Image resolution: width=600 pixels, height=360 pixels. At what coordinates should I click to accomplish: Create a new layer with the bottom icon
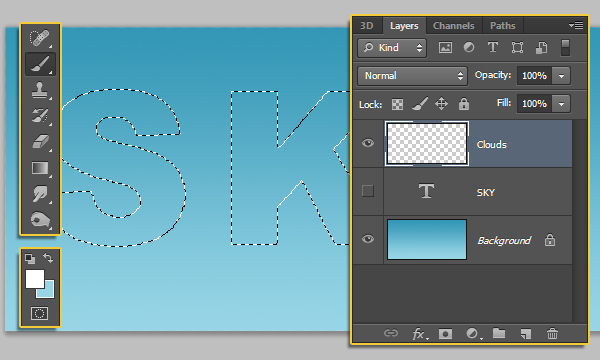point(526,334)
